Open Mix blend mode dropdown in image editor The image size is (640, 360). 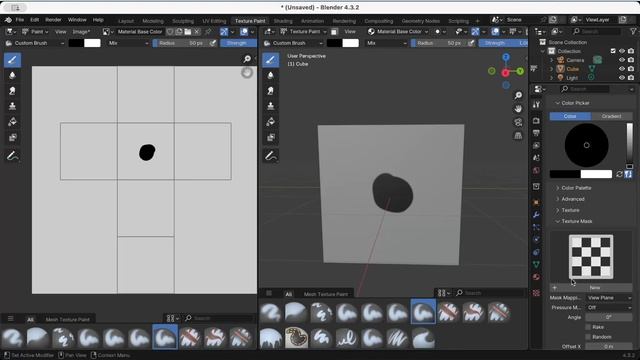(128, 43)
